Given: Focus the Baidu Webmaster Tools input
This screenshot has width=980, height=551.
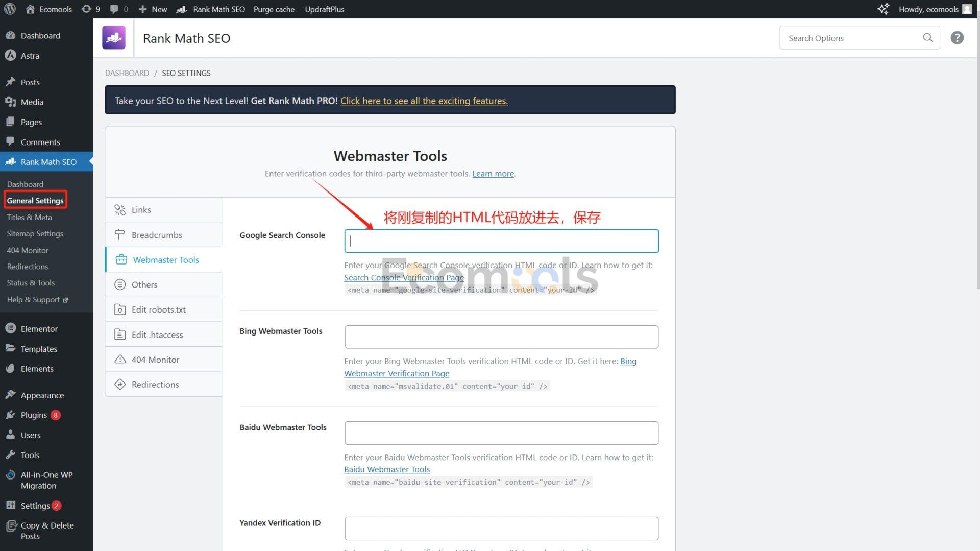Looking at the screenshot, I should [501, 433].
